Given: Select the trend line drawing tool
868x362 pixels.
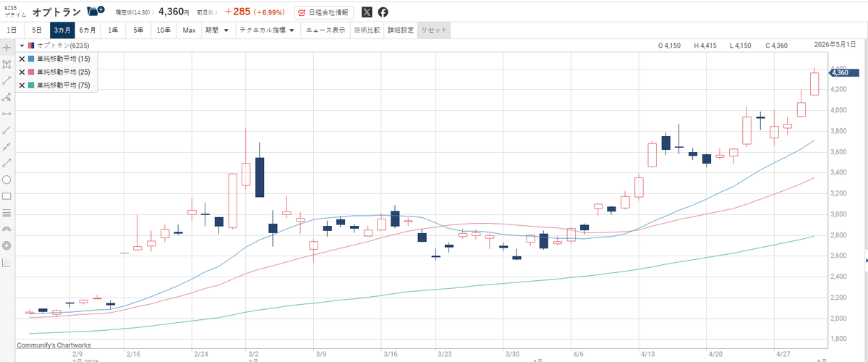Looking at the screenshot, I should pos(7,80).
